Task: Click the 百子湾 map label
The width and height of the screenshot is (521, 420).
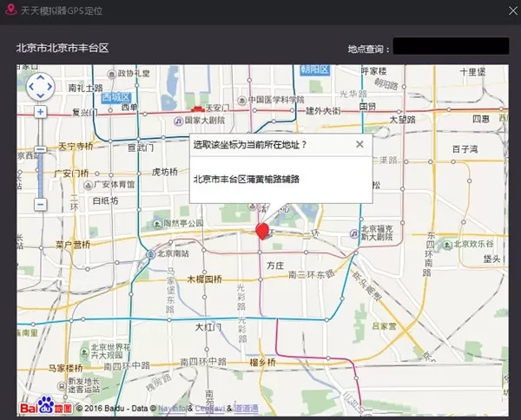Action: 465,149
